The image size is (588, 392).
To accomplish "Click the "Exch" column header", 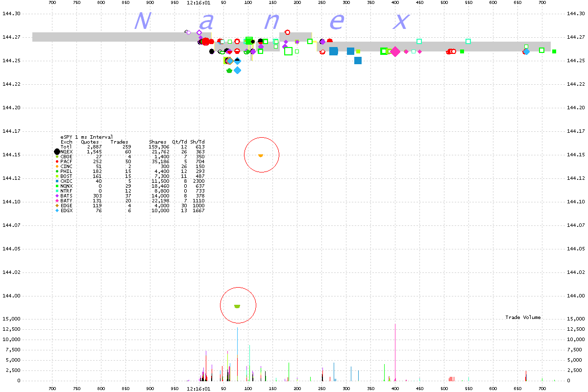I will pyautogui.click(x=66, y=142).
